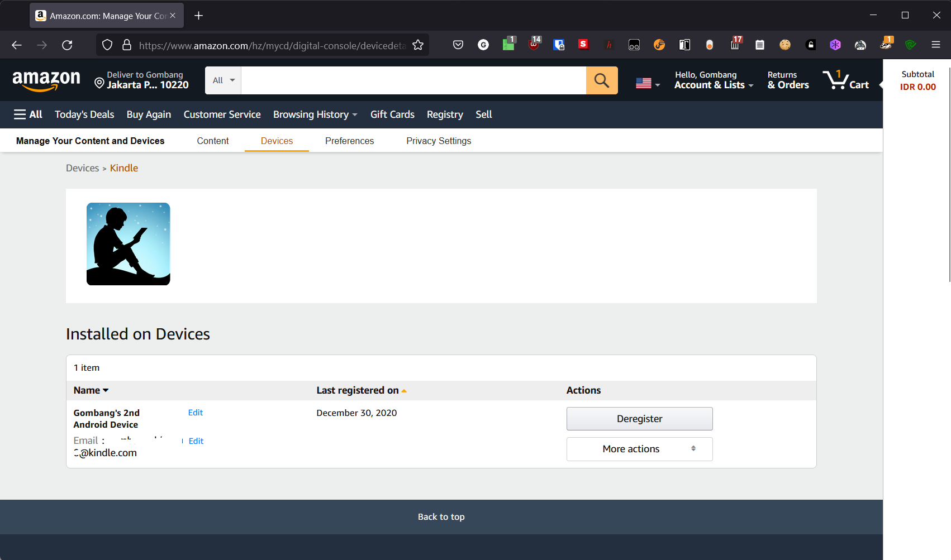Viewport: 951px width, 560px height.
Task: Sort the table by Name column
Action: 91,390
